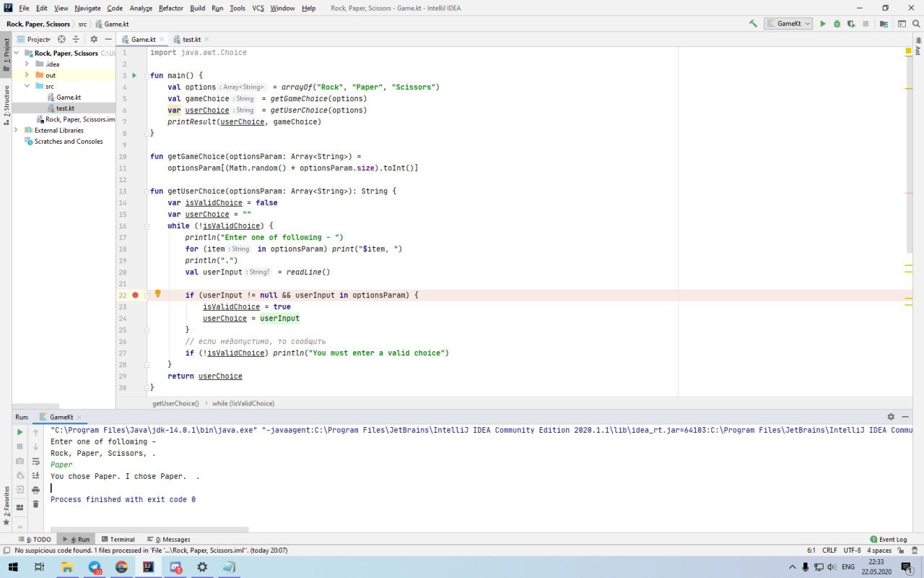924x578 pixels.
Task: Toggle the Structure side panel
Action: (x=6, y=105)
